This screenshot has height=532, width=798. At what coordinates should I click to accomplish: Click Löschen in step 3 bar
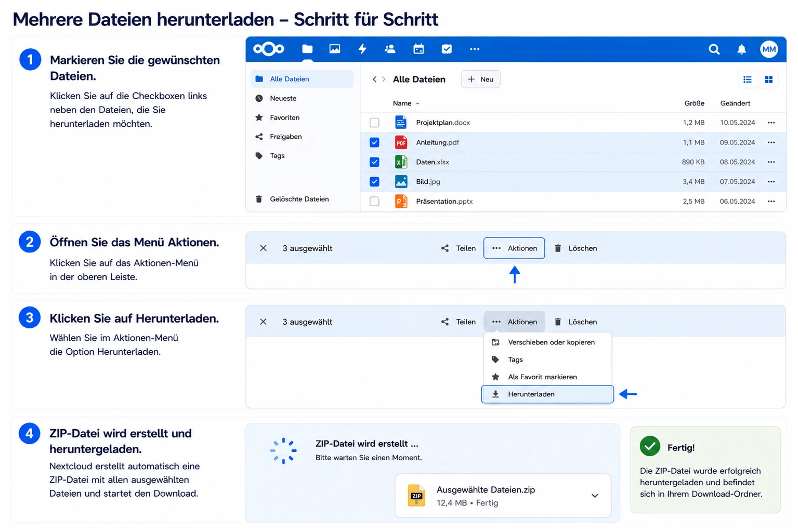[575, 322]
